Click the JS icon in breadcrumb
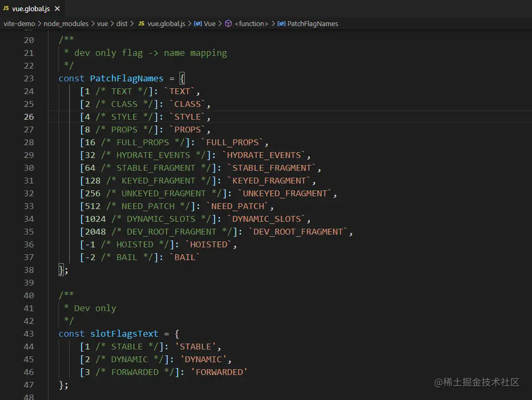This screenshot has height=400, width=532. click(x=141, y=23)
